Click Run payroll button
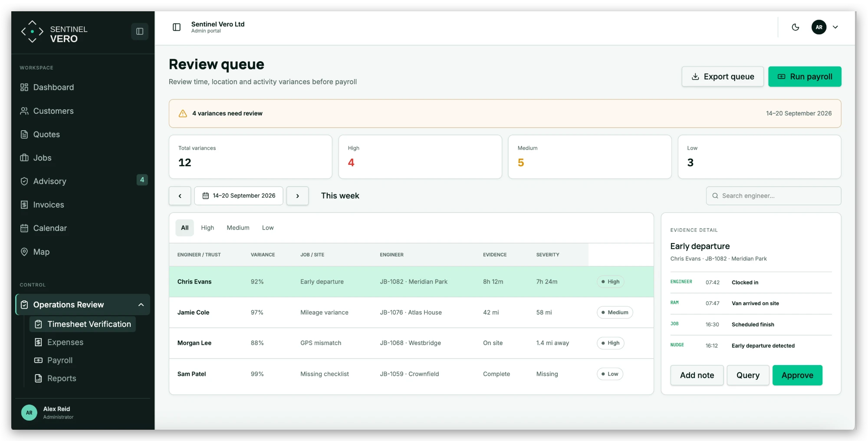868x441 pixels. coord(805,76)
